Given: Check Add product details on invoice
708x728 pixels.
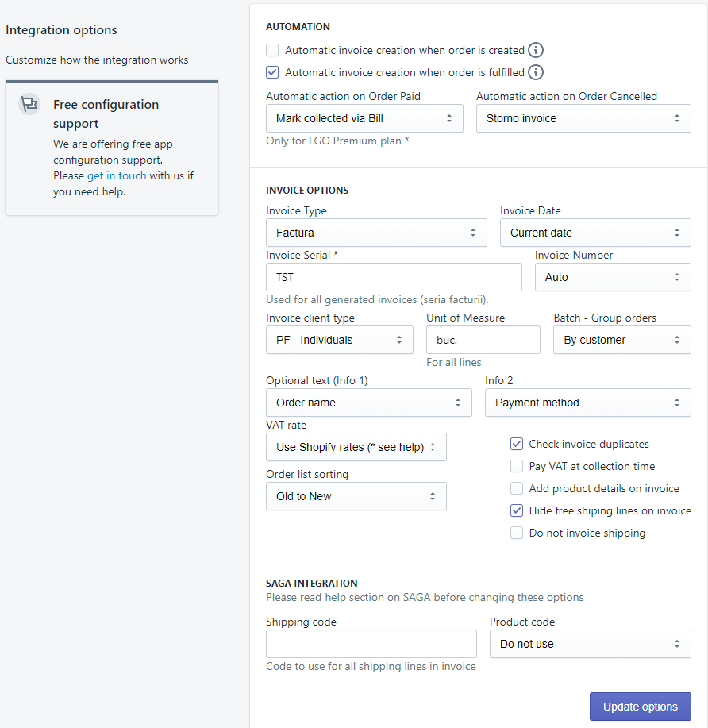Looking at the screenshot, I should click(517, 488).
